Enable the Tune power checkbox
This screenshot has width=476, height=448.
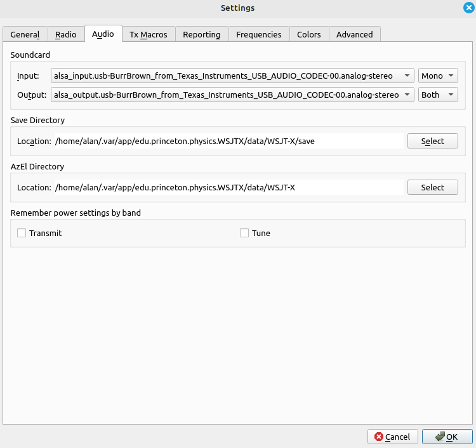pos(244,233)
